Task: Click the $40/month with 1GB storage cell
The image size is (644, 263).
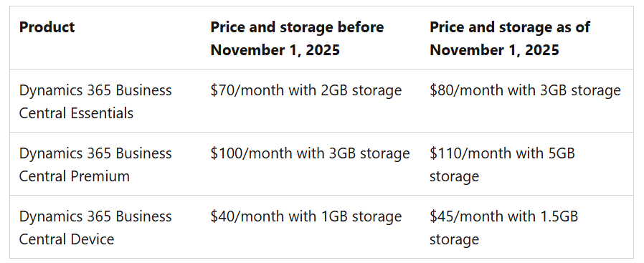Action: 306,216
